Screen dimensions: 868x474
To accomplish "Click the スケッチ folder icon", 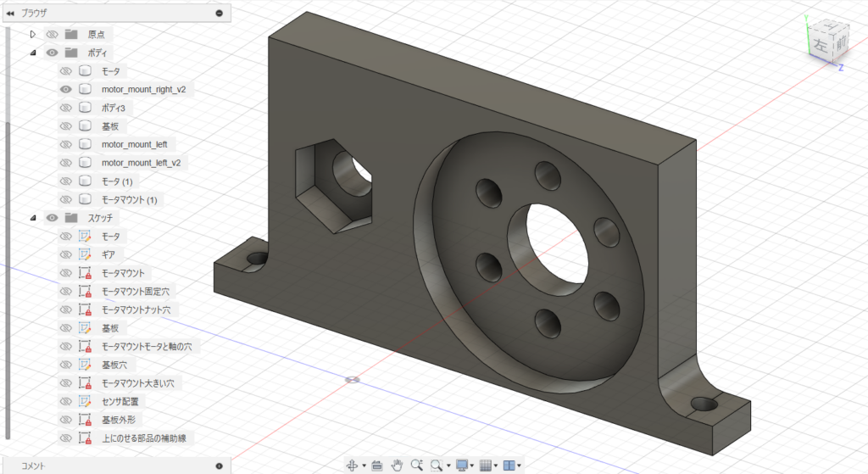I will [x=71, y=218].
